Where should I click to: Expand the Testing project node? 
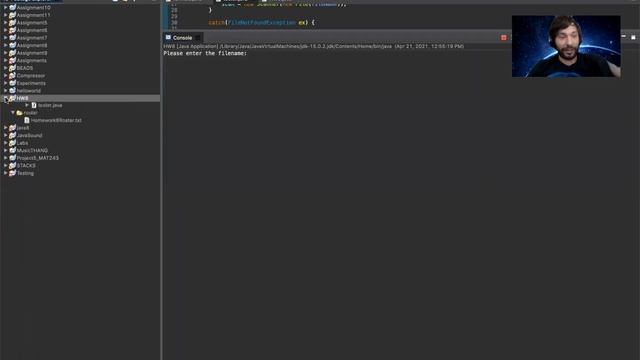(6, 173)
